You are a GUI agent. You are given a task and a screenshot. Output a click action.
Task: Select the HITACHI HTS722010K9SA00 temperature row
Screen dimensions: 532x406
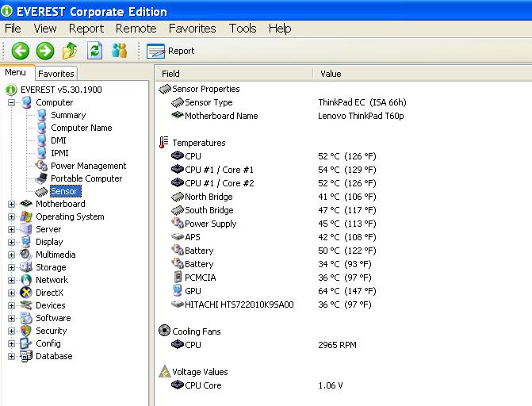coord(239,304)
